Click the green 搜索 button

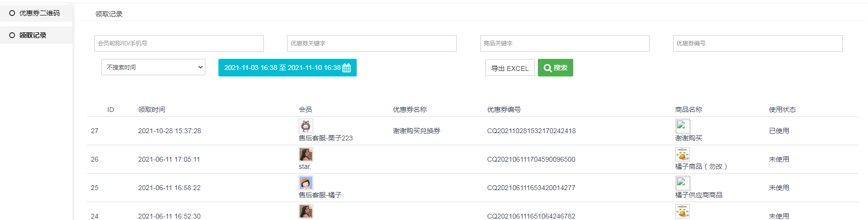555,68
